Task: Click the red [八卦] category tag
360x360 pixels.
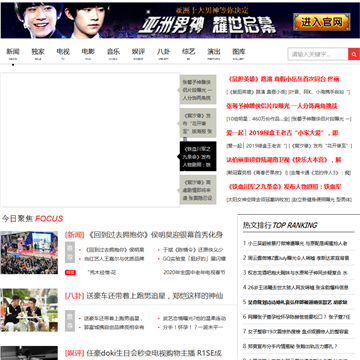Action: 74,296
